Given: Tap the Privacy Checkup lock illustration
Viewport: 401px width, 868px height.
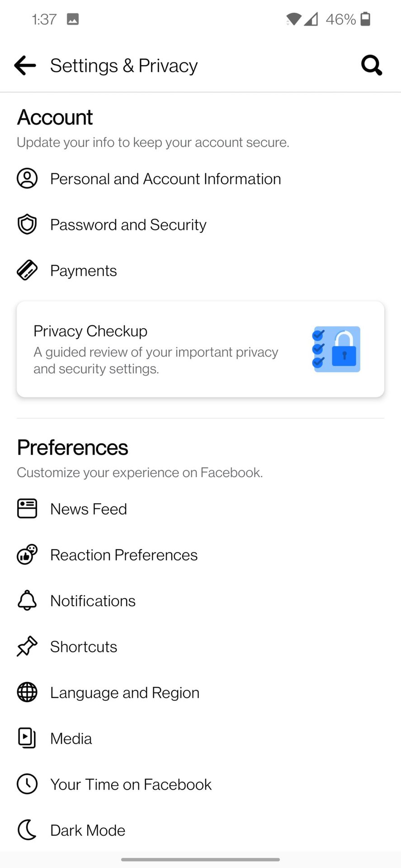Looking at the screenshot, I should point(337,349).
